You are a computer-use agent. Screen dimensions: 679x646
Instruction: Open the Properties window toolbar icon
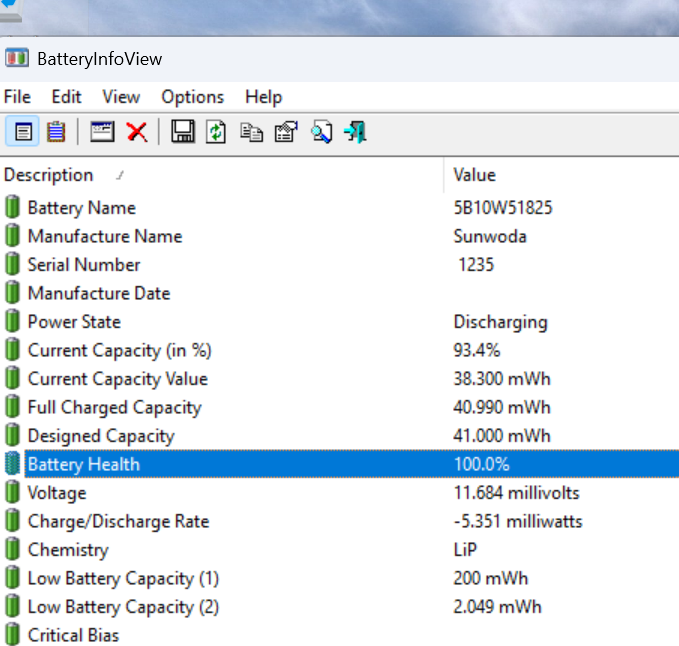102,132
